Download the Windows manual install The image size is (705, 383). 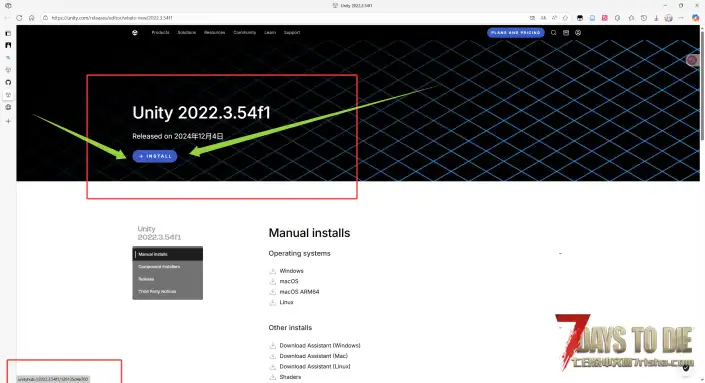[291, 271]
